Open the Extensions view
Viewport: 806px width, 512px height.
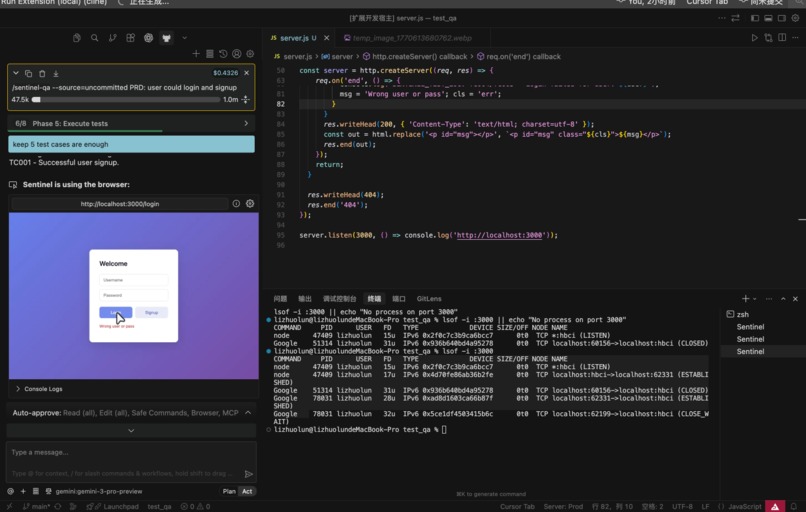coord(131,38)
